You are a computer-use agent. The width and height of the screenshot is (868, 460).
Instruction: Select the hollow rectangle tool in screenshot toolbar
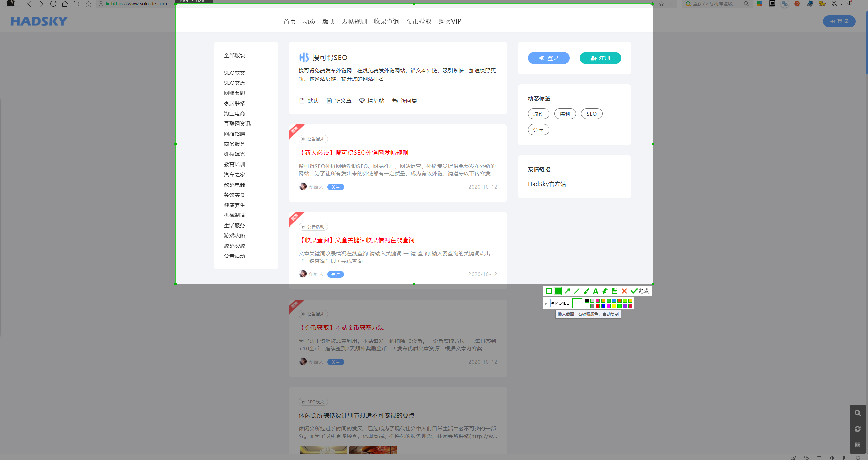coord(549,291)
